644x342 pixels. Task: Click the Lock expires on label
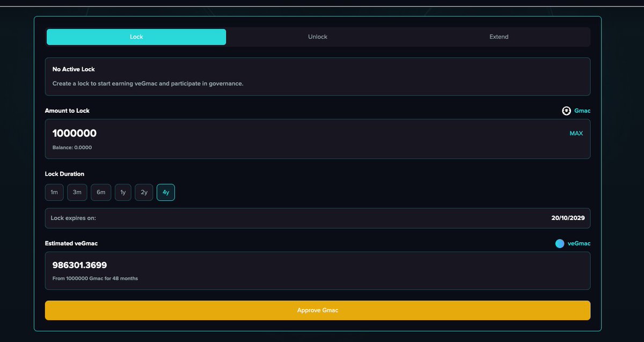tap(74, 219)
